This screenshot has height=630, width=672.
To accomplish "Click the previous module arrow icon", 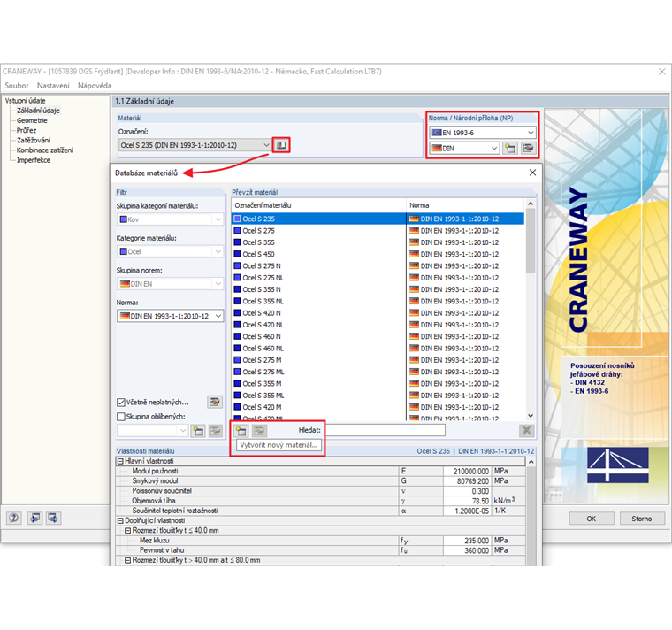I will (x=34, y=518).
